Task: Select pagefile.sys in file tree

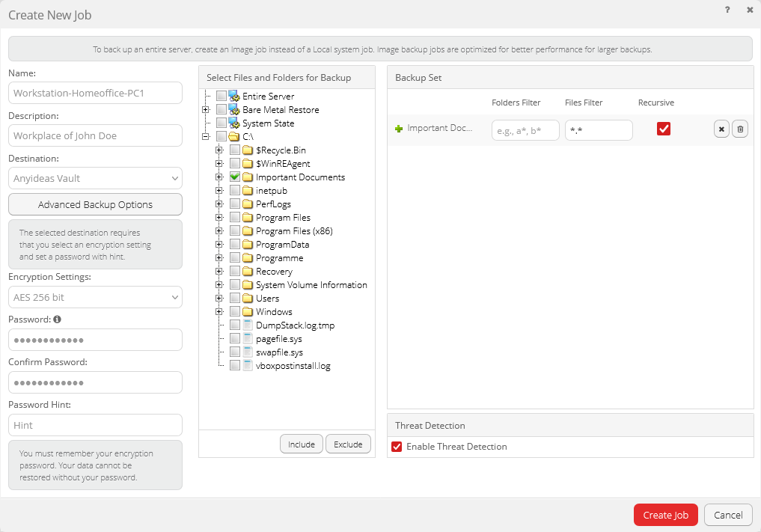Action: click(278, 339)
